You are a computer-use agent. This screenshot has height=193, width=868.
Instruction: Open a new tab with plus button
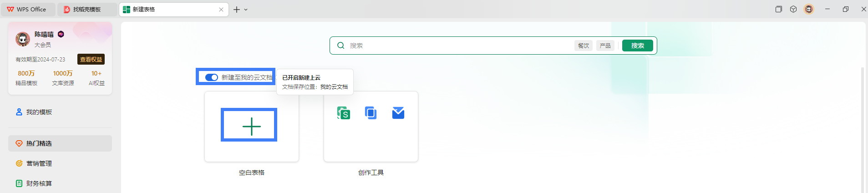click(x=237, y=10)
